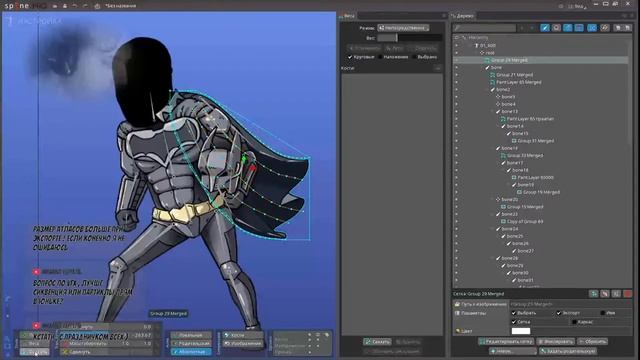Collapse the bone28 tree node
640x360 pixels.
pos(493,258)
